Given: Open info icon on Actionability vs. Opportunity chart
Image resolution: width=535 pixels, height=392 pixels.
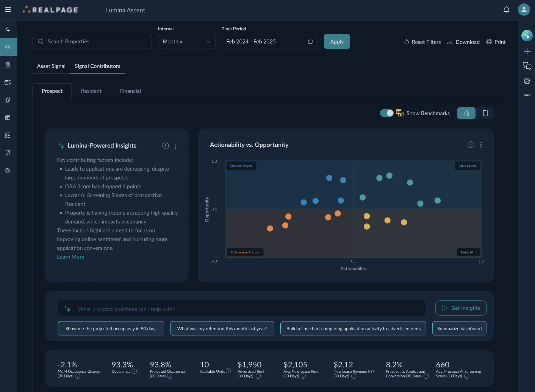Looking at the screenshot, I should tap(471, 144).
